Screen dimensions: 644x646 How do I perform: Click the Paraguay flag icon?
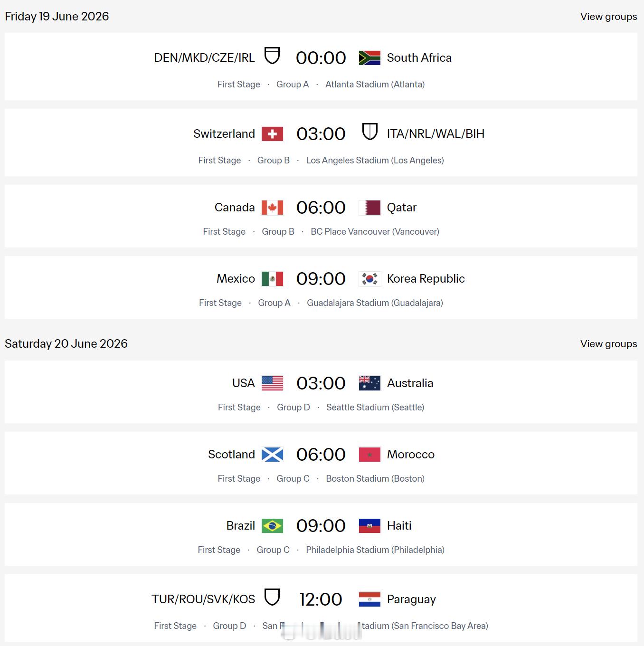coord(369,599)
